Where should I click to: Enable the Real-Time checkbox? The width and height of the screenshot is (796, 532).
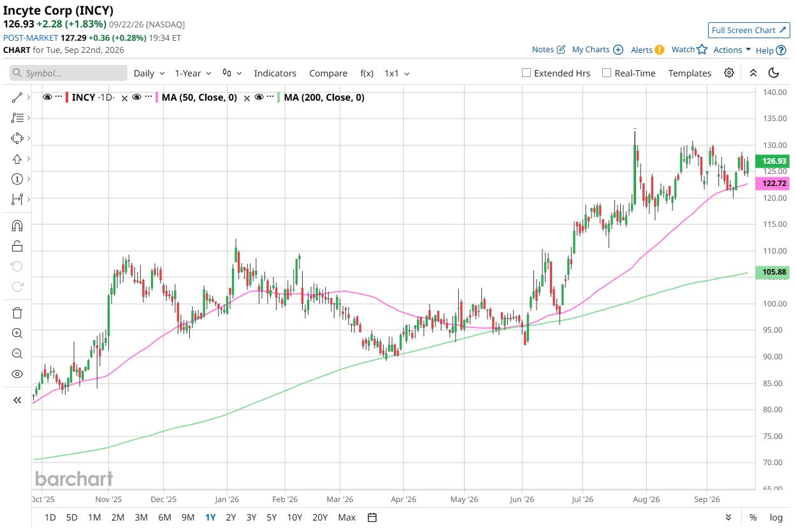click(607, 73)
